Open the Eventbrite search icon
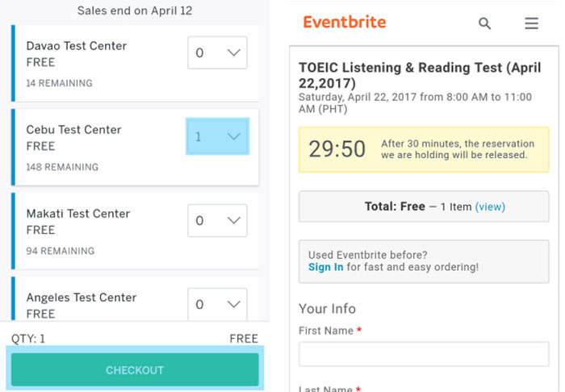Image resolution: width=565 pixels, height=392 pixels. pos(484,23)
